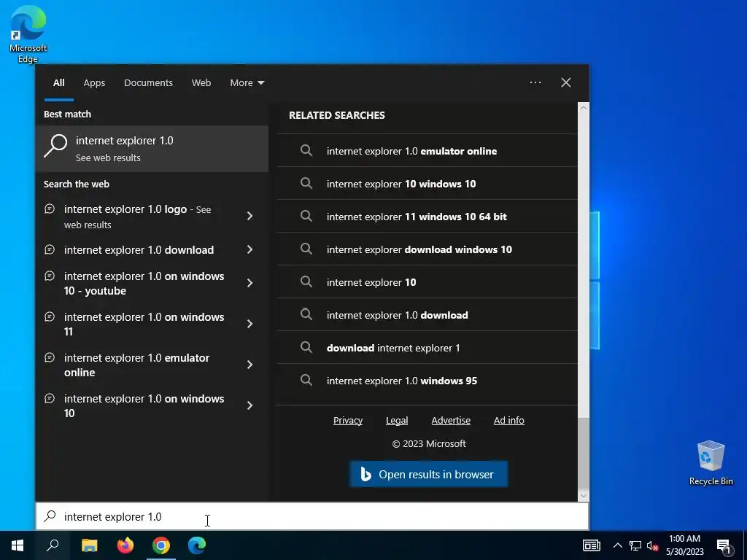Image resolution: width=747 pixels, height=560 pixels.
Task: Click the preview pane scrollbar thumb
Action: click(584, 454)
